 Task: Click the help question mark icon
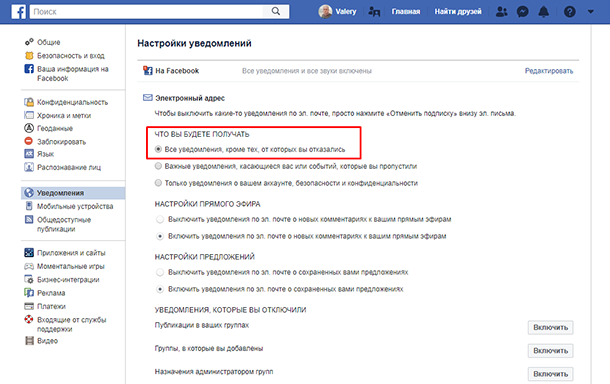[570, 12]
